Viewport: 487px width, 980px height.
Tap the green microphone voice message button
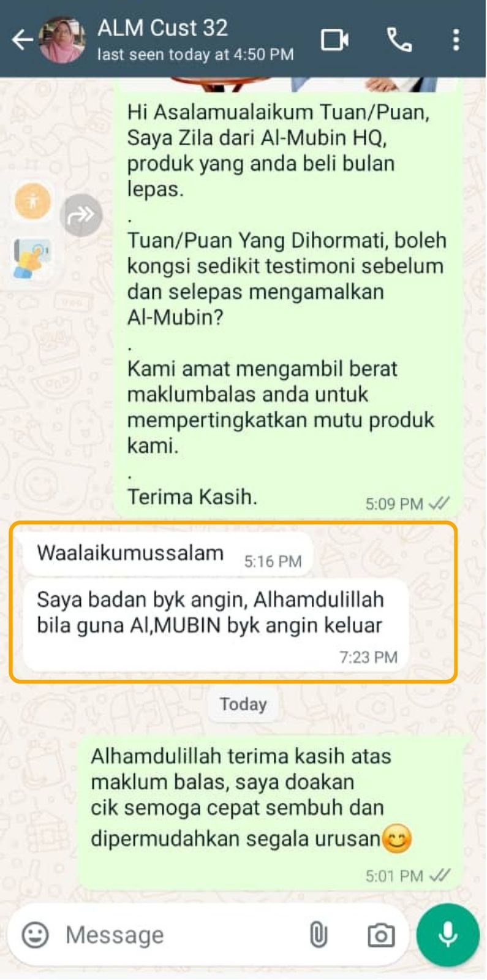click(x=448, y=935)
